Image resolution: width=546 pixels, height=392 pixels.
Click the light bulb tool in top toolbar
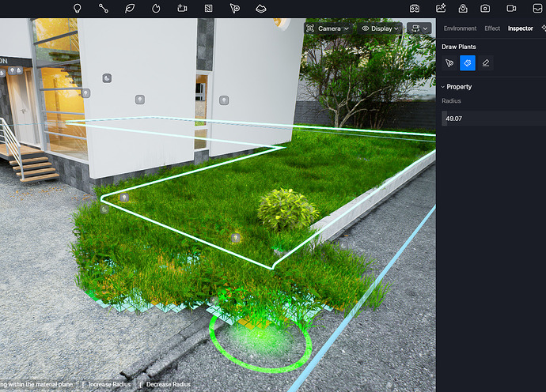[x=78, y=8]
